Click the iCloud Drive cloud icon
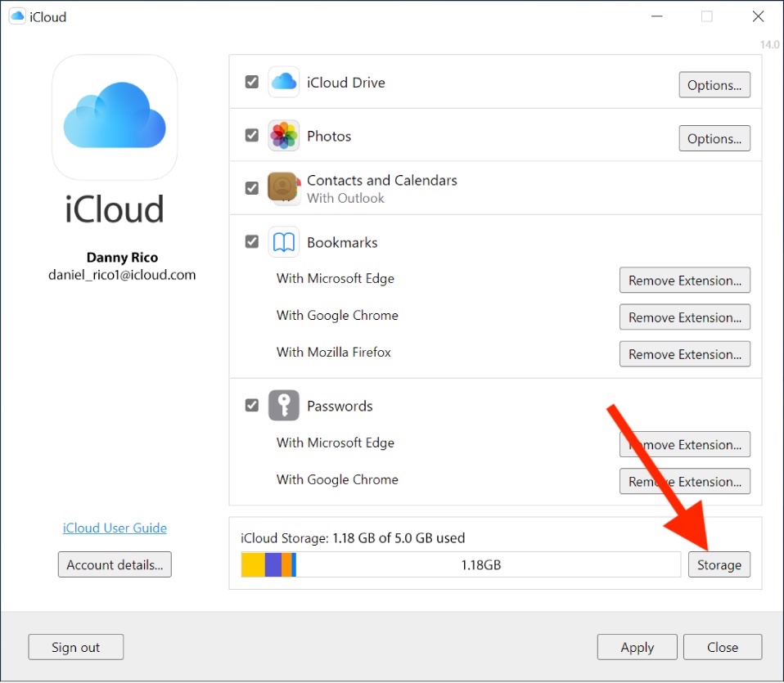The width and height of the screenshot is (784, 683). point(283,82)
